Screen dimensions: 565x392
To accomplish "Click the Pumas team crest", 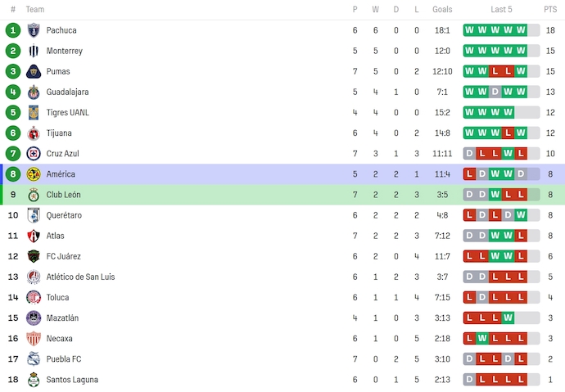I will pyautogui.click(x=34, y=71).
